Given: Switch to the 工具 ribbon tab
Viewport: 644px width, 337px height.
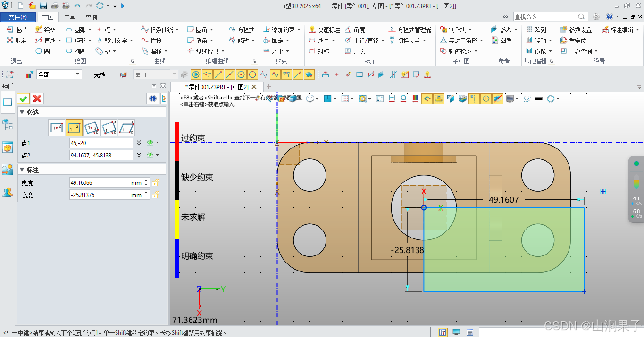Looking at the screenshot, I should pos(70,17).
